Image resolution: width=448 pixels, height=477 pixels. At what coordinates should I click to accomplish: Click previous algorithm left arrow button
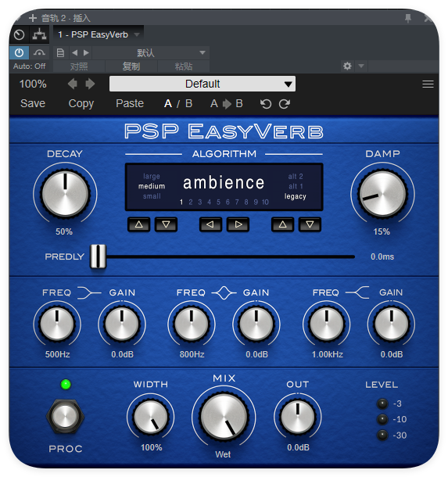[x=210, y=224]
